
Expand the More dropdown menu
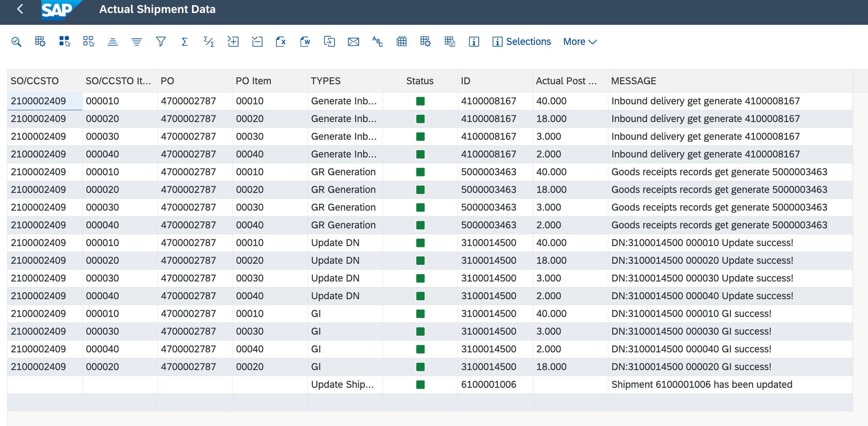[580, 42]
